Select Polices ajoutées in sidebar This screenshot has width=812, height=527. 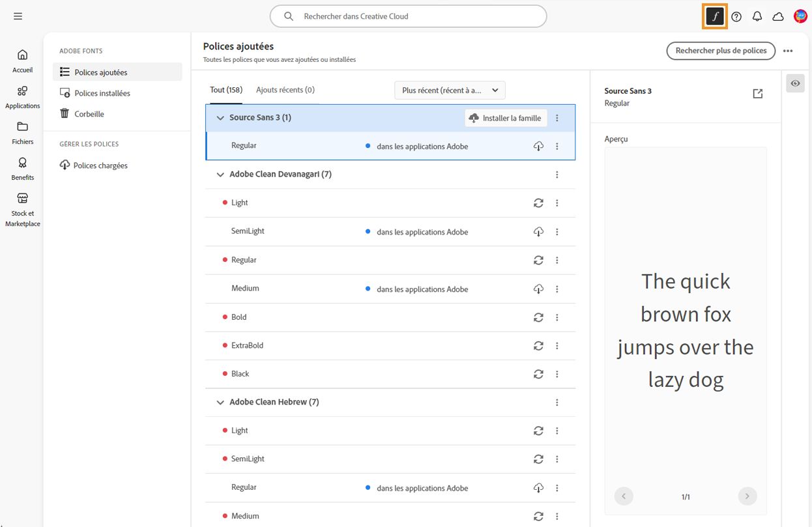117,72
